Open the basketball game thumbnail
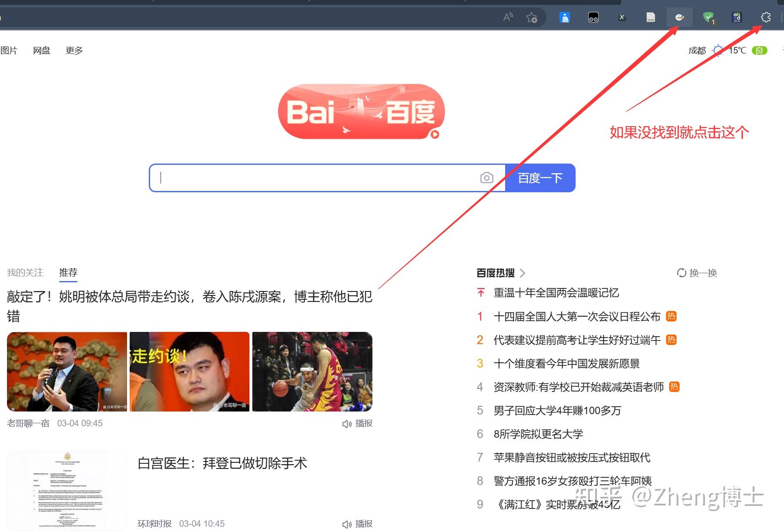This screenshot has height=532, width=784. (312, 371)
